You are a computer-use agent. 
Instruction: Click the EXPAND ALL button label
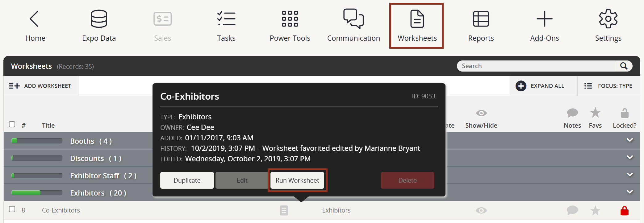(x=547, y=86)
